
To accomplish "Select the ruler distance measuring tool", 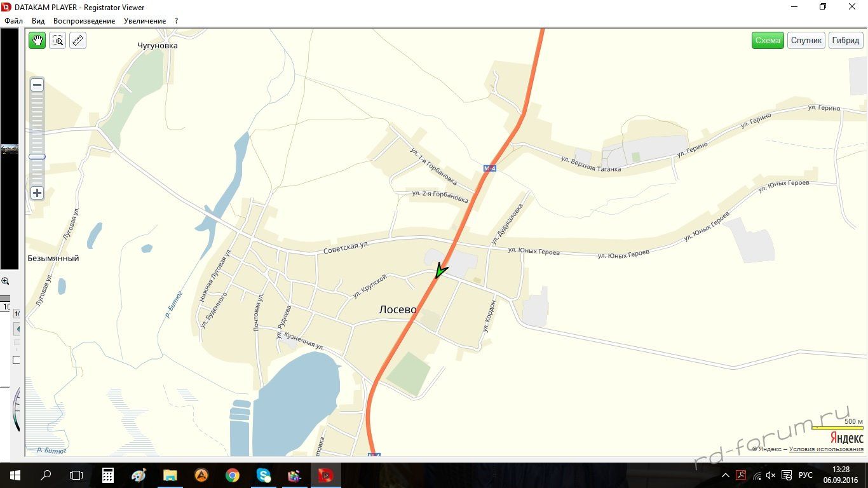I will pos(78,41).
